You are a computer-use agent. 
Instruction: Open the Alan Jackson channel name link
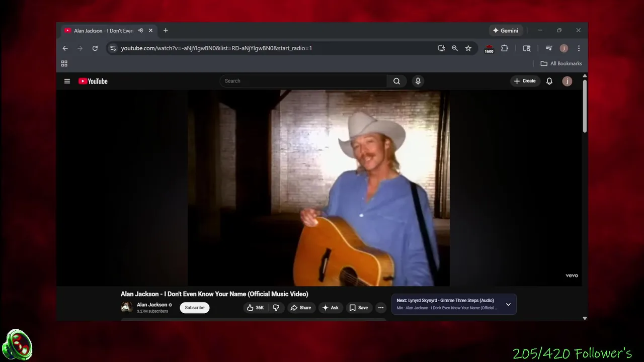coord(152,305)
